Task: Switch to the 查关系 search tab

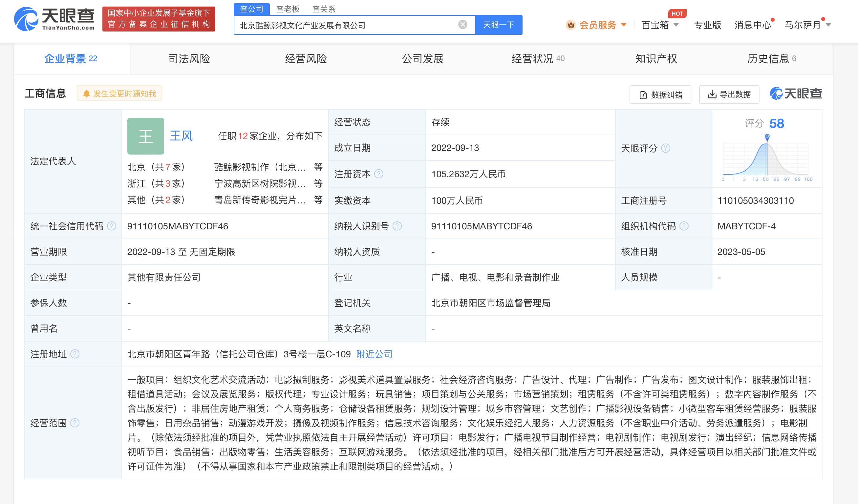Action: [324, 9]
